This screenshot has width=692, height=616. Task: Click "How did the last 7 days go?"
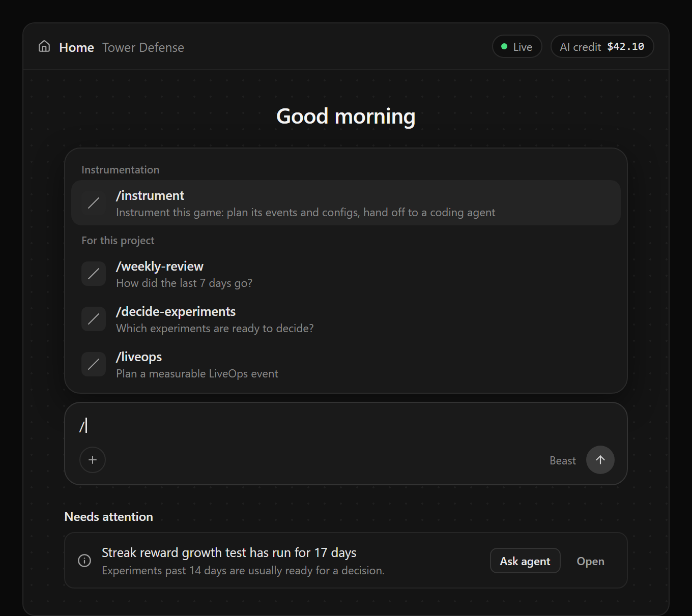(184, 283)
